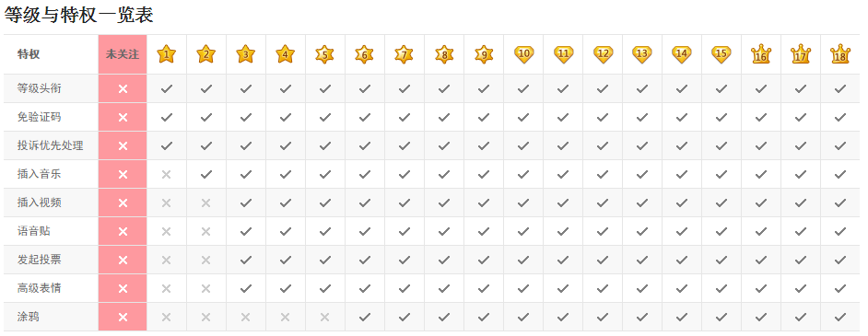The height and width of the screenshot is (336, 868).
Task: Click the checkmark for 插入视频 at level 3
Action: (x=246, y=203)
